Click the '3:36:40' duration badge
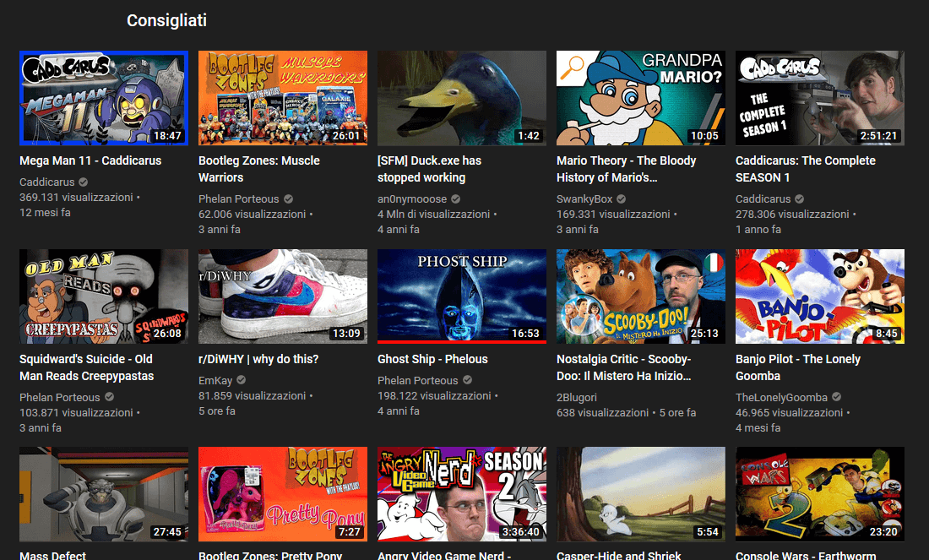929x560 pixels. pos(520,532)
